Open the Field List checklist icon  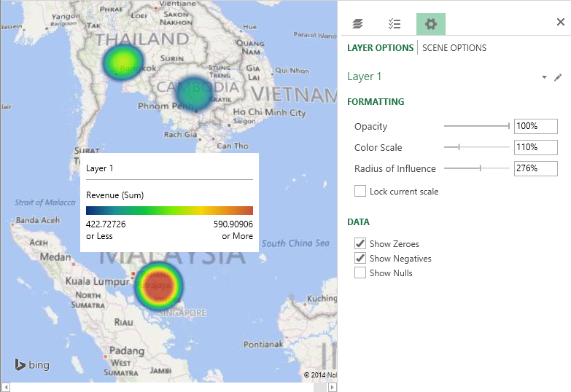tap(394, 24)
